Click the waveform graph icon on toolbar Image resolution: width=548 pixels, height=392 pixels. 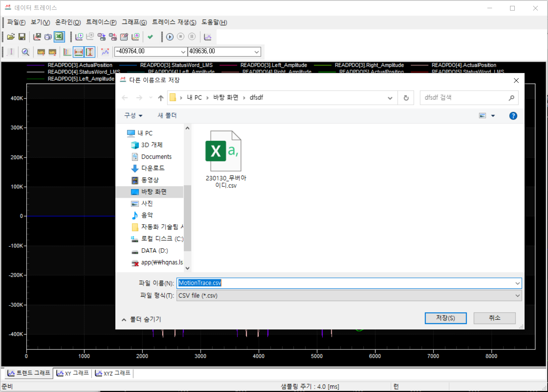(x=208, y=37)
